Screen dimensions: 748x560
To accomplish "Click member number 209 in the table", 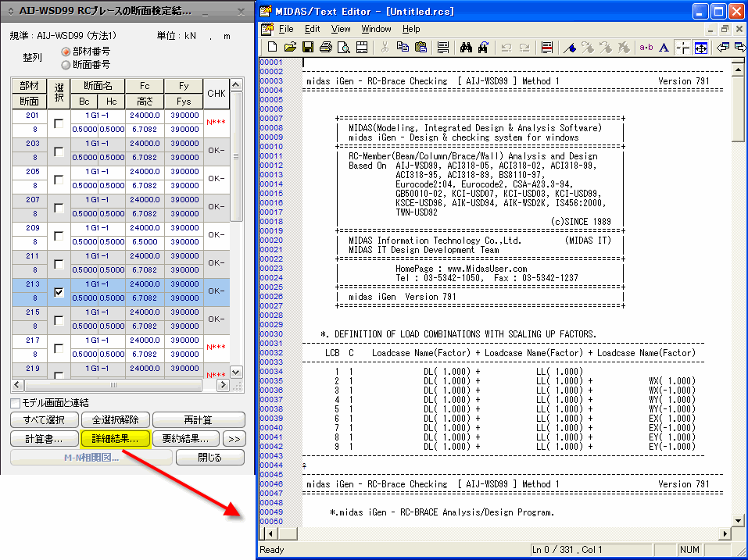I will (x=33, y=228).
